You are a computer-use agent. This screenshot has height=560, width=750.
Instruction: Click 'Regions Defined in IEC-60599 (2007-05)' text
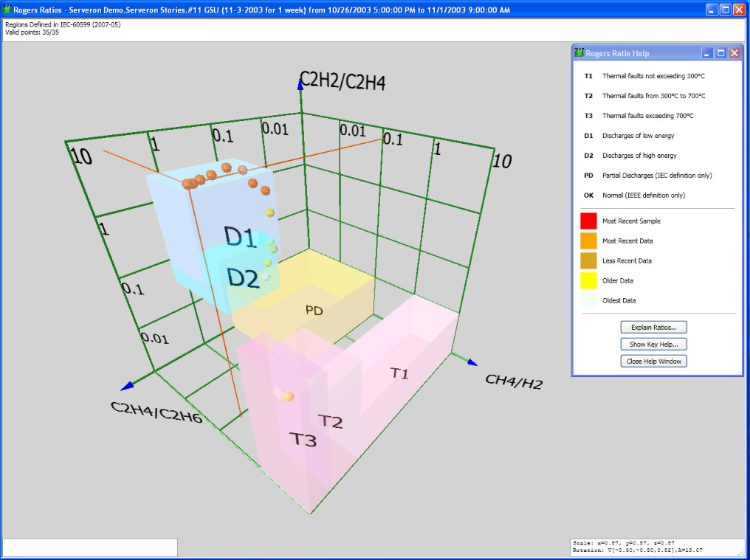click(x=63, y=25)
